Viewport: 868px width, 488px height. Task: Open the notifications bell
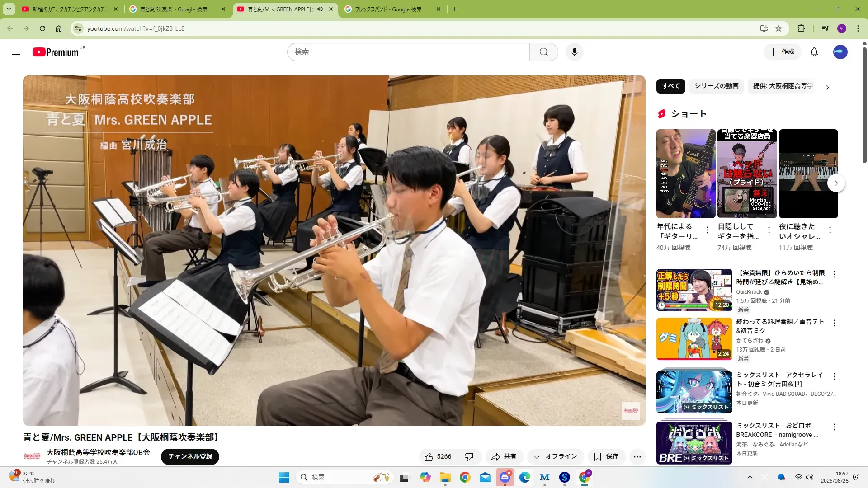point(814,52)
